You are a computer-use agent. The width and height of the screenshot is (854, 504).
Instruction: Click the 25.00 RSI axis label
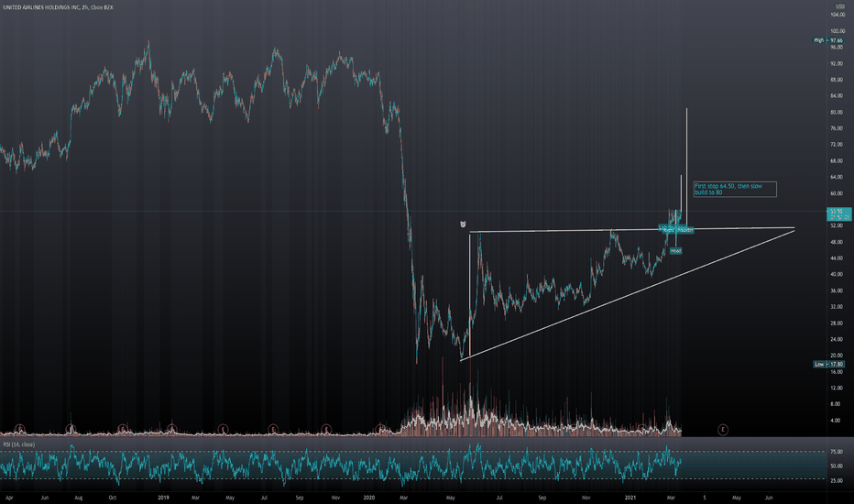pyautogui.click(x=837, y=480)
